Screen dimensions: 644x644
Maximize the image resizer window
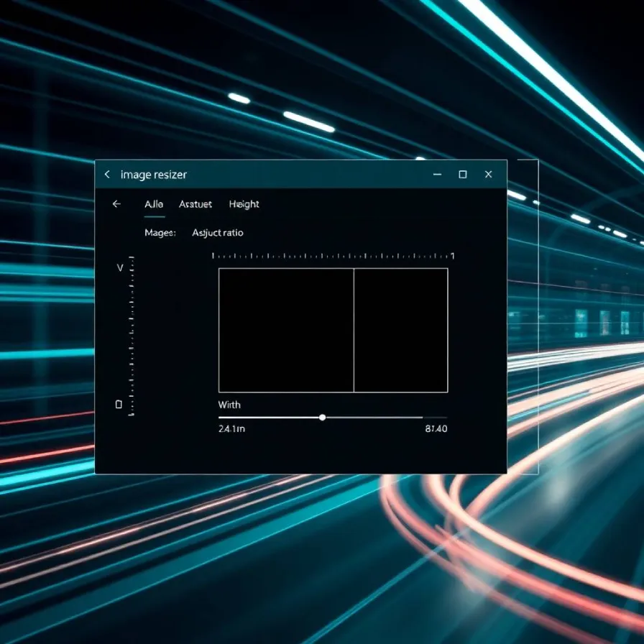(x=463, y=175)
